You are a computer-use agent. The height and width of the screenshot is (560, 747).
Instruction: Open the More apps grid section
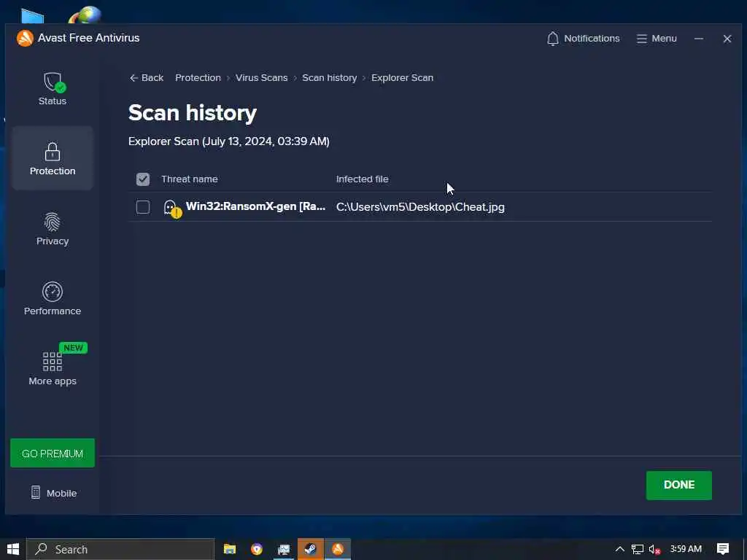[53, 368]
